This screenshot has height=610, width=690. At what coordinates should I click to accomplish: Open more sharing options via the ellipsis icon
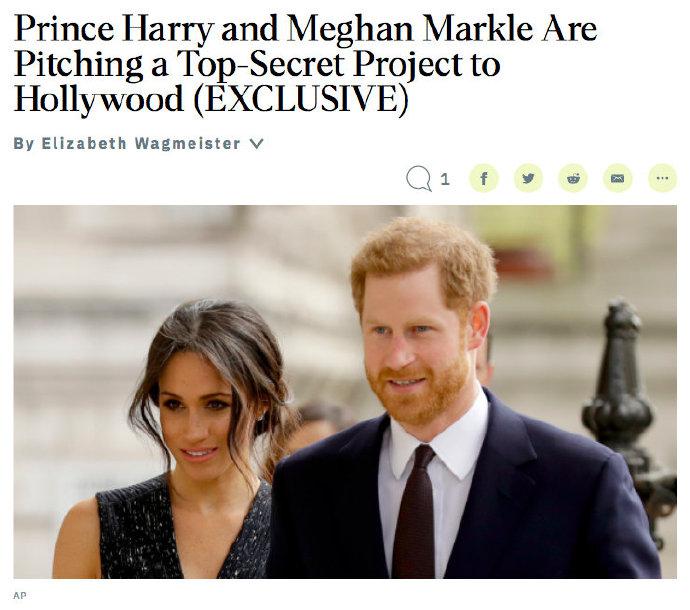[x=662, y=178]
